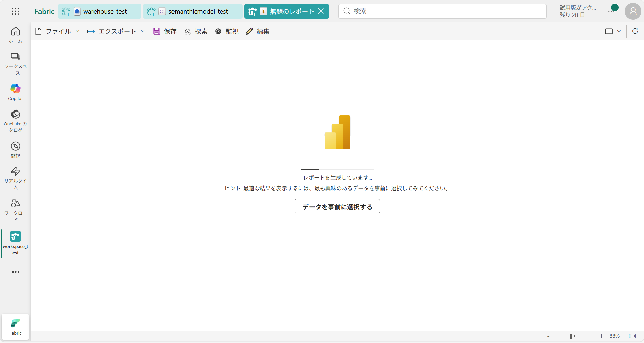Screen dimensions: 644x343
Task: Click the refresh icon in the toolbar
Action: coord(635,31)
